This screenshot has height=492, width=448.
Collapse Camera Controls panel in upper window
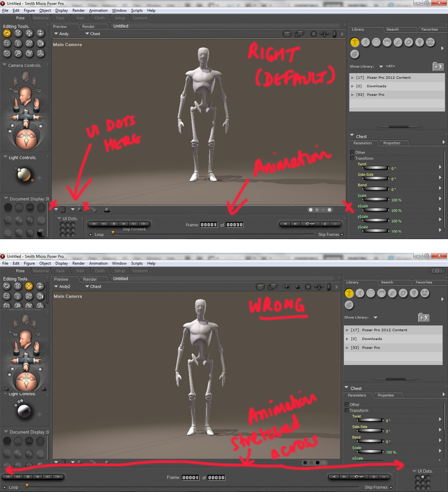point(5,65)
